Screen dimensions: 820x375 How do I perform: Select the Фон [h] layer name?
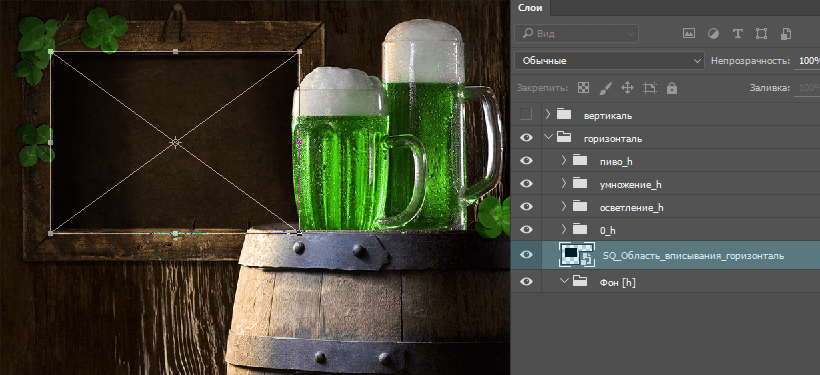click(617, 283)
